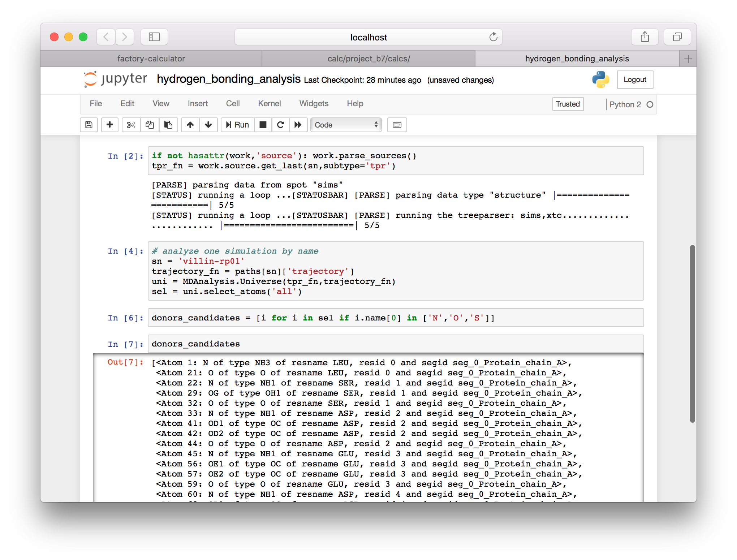
Task: Click output row Atom 29: OG of type OH1
Action: point(369,393)
